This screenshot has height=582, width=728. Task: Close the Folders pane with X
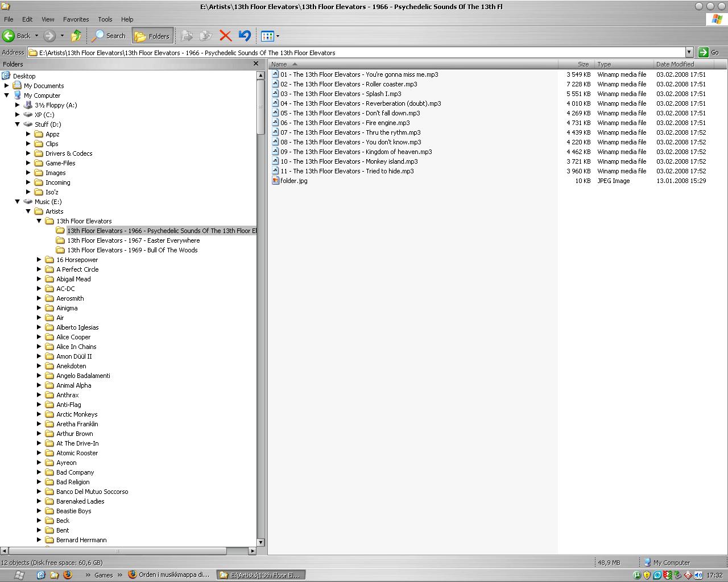tap(256, 64)
